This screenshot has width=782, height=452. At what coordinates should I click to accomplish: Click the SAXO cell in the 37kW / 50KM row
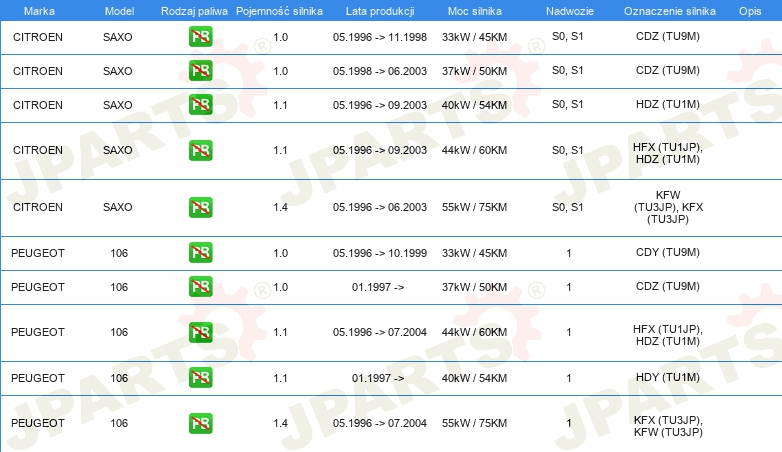point(118,71)
